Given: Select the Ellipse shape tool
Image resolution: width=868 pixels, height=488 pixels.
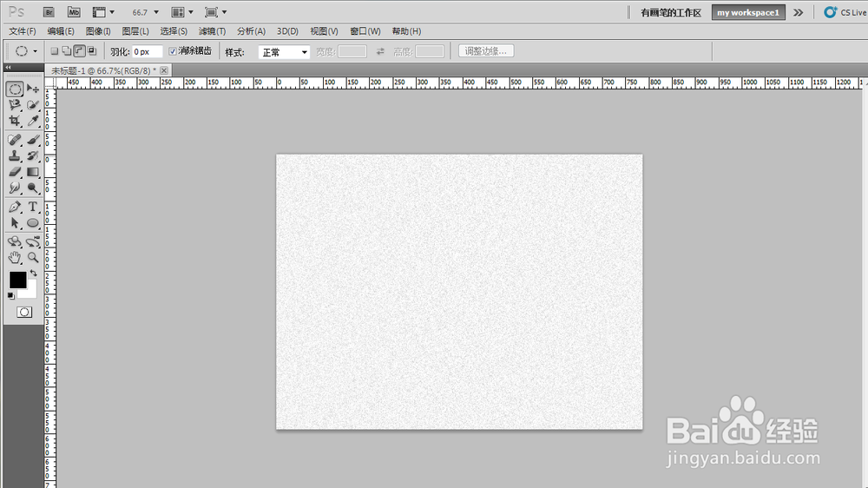Looking at the screenshot, I should [x=33, y=222].
